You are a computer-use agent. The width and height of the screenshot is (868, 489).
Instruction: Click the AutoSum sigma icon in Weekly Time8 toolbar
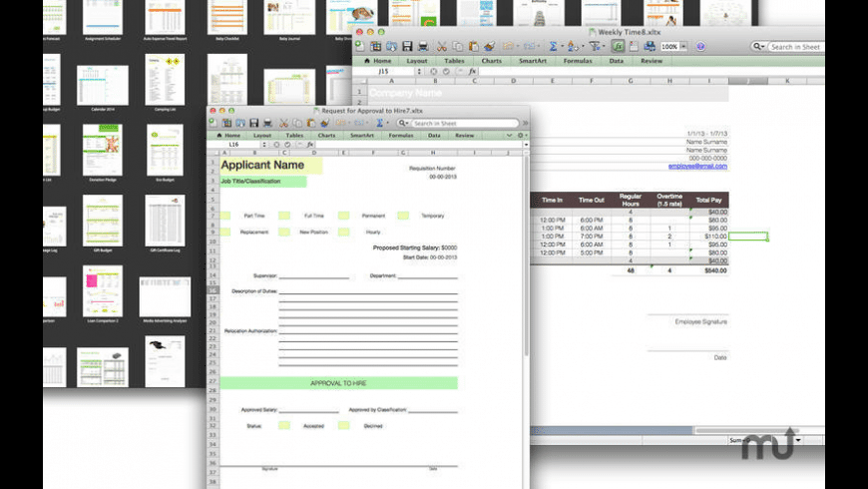[553, 47]
